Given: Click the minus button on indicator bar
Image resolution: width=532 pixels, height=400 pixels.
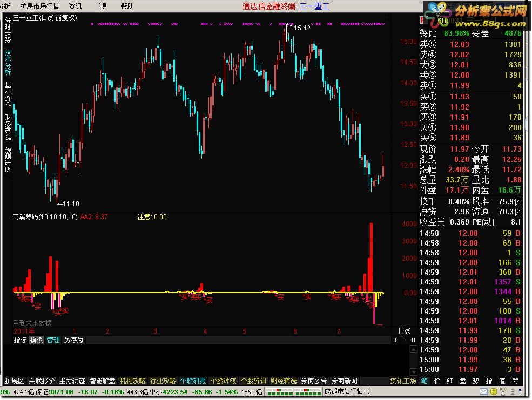Looking at the screenshot, I should (x=404, y=340).
